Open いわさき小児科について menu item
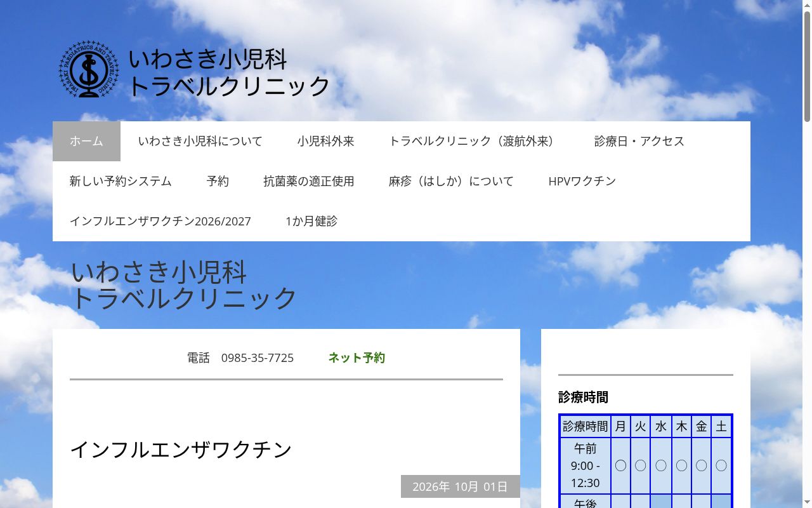 pos(200,141)
